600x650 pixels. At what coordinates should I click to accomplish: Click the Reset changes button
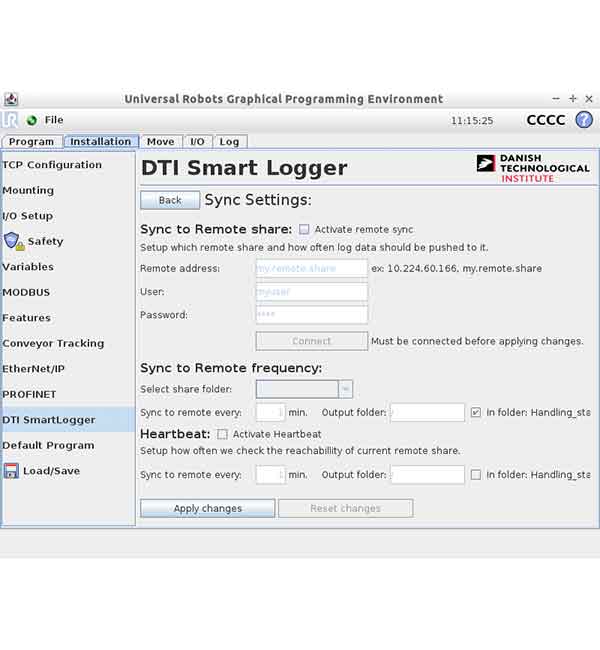tap(345, 508)
